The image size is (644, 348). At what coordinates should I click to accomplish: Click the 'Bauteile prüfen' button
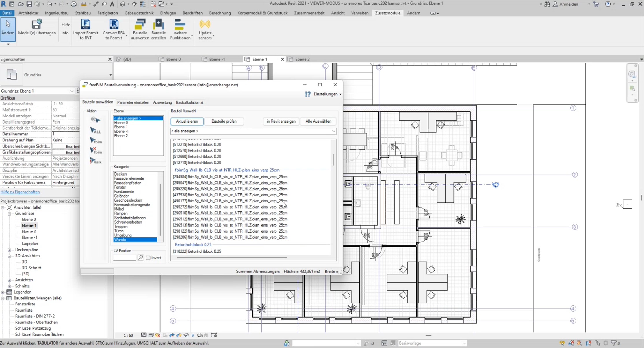coord(224,121)
